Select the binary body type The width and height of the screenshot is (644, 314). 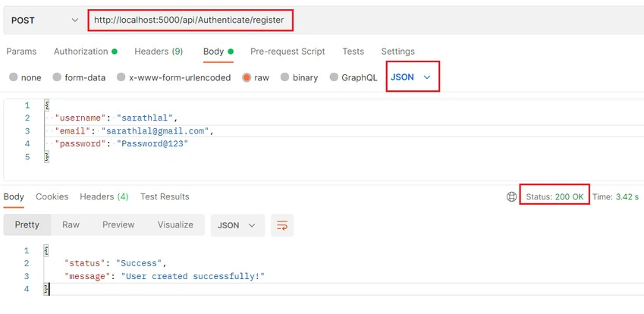click(x=299, y=77)
